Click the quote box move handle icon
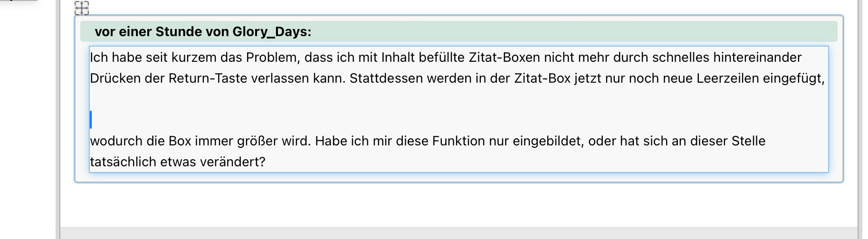 pyautogui.click(x=82, y=8)
